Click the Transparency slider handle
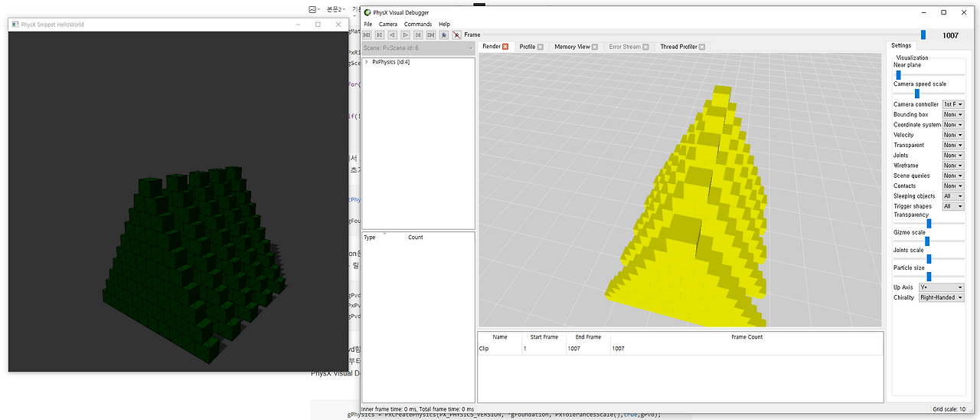Viewport: 980px width, 420px height. pos(929,223)
